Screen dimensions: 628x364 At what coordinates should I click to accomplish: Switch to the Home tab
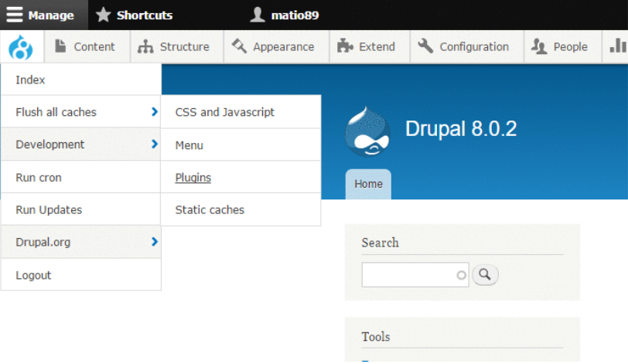click(x=368, y=184)
